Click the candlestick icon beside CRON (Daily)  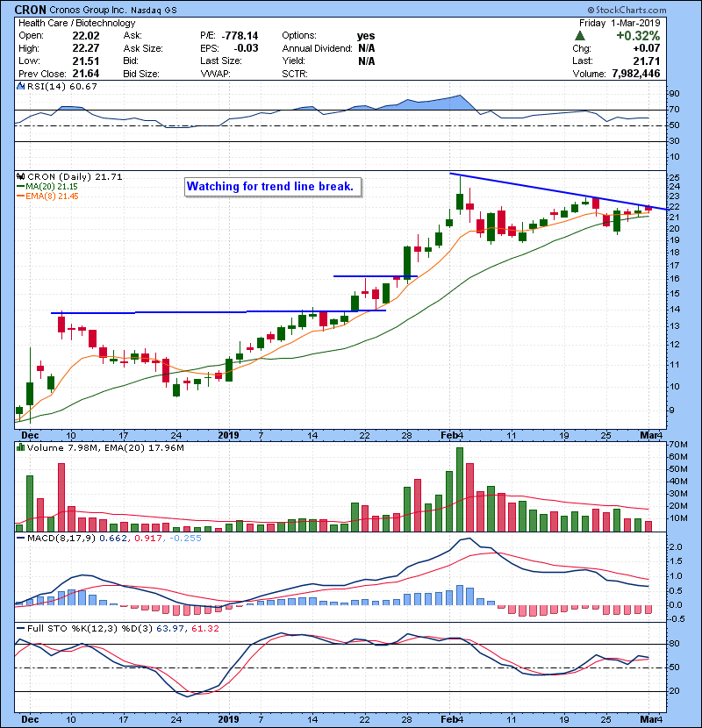20,176
